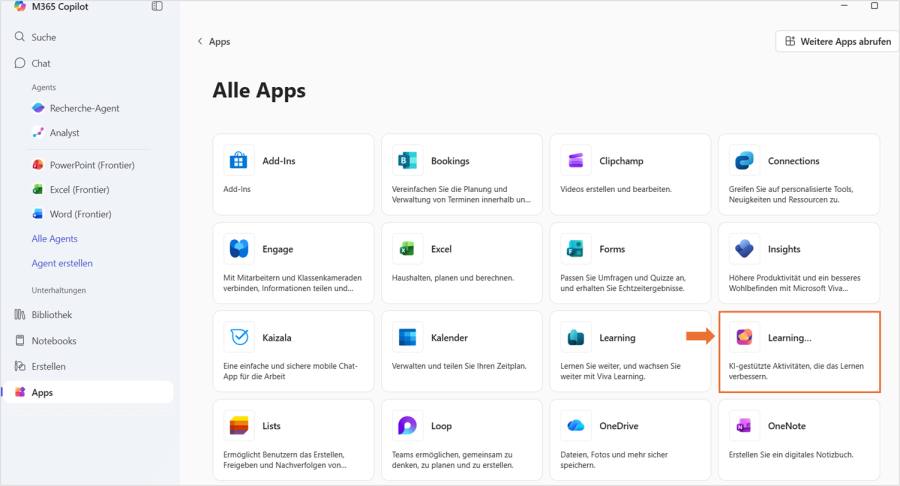This screenshot has height=486, width=900.
Task: Open the Kalender app icon
Action: (408, 337)
